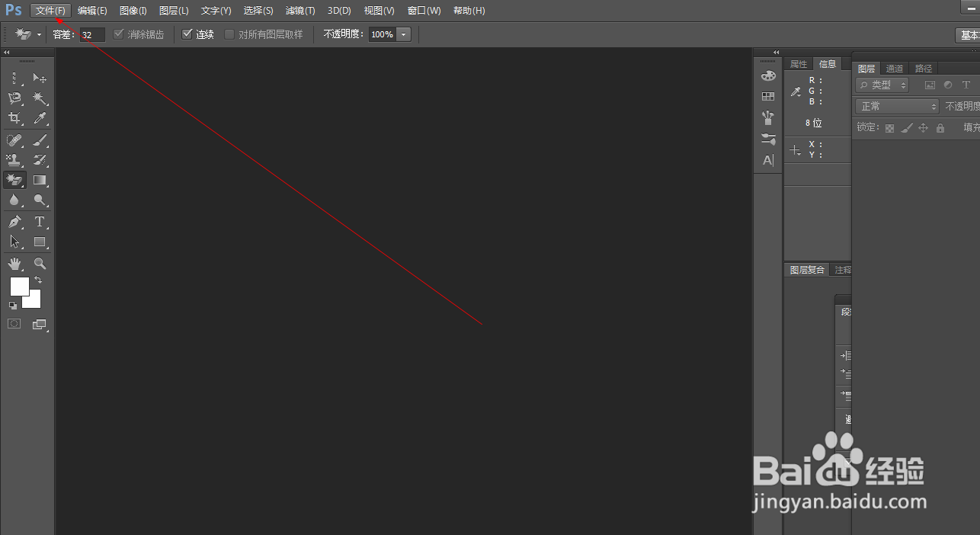Select the Magic Wand tool
980x535 pixels.
point(40,98)
